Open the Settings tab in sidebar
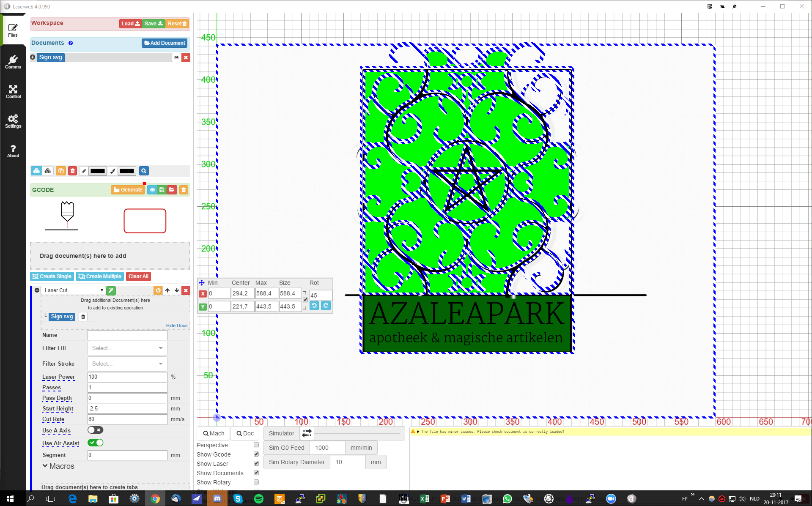812x506 pixels. click(13, 121)
